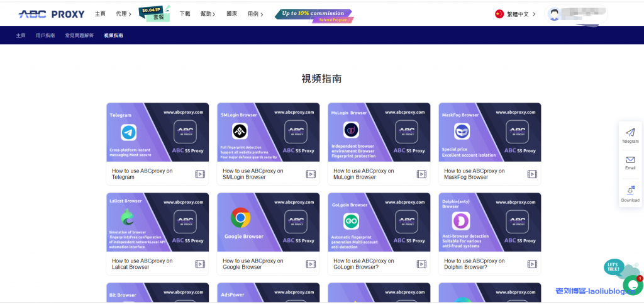The image size is (644, 304).
Task: Open the Email contact icon
Action: pyautogui.click(x=630, y=160)
